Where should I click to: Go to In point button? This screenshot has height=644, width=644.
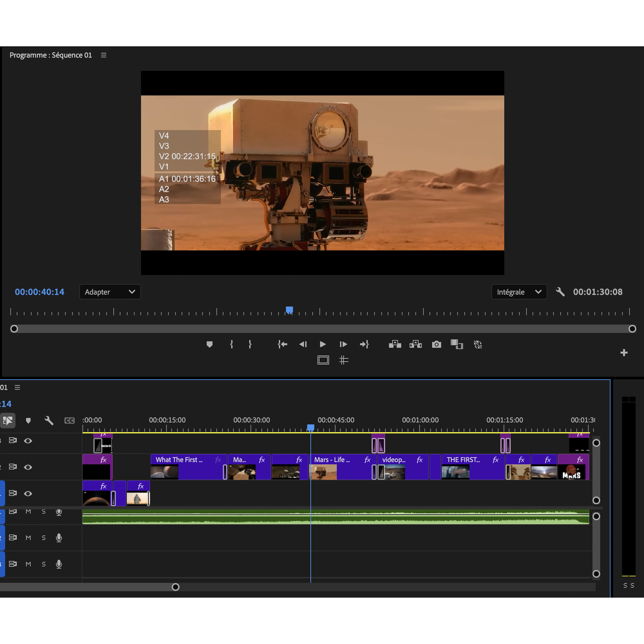click(x=282, y=344)
